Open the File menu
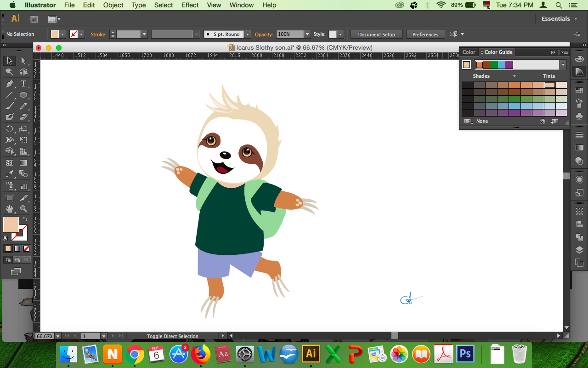Screen dimensions: 588x368 click(x=69, y=5)
